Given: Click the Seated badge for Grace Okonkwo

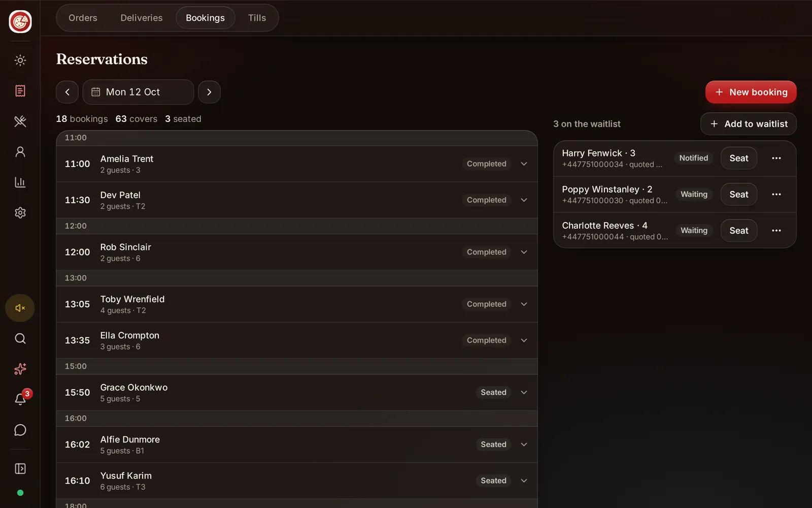Looking at the screenshot, I should pyautogui.click(x=493, y=393).
